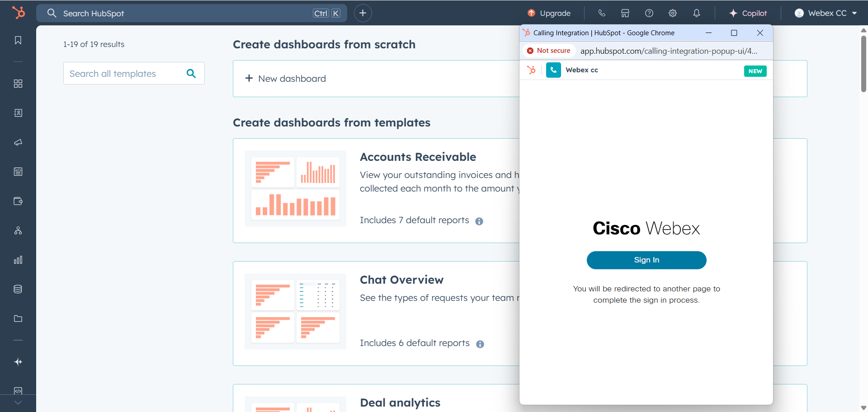The height and width of the screenshot is (412, 868).
Task: Open the Bookmarks sidebar icon
Action: pyautogui.click(x=18, y=40)
